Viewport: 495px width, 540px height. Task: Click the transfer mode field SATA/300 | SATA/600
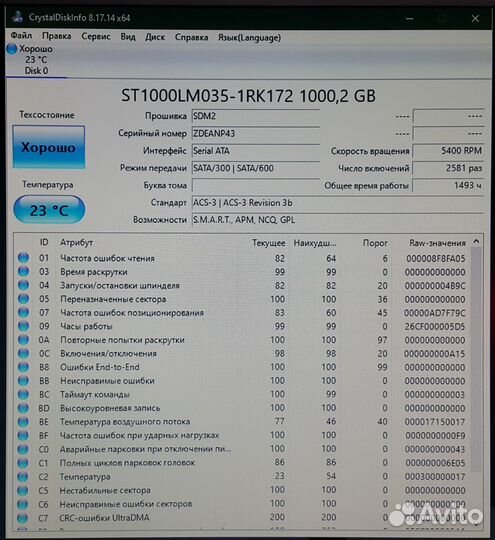256,168
